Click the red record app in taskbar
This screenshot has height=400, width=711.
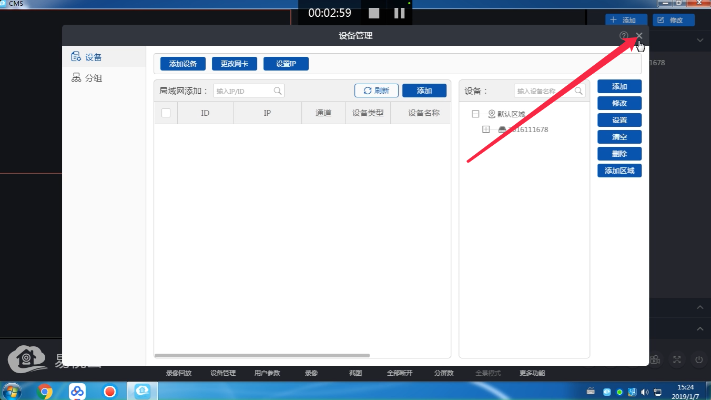coord(111,390)
